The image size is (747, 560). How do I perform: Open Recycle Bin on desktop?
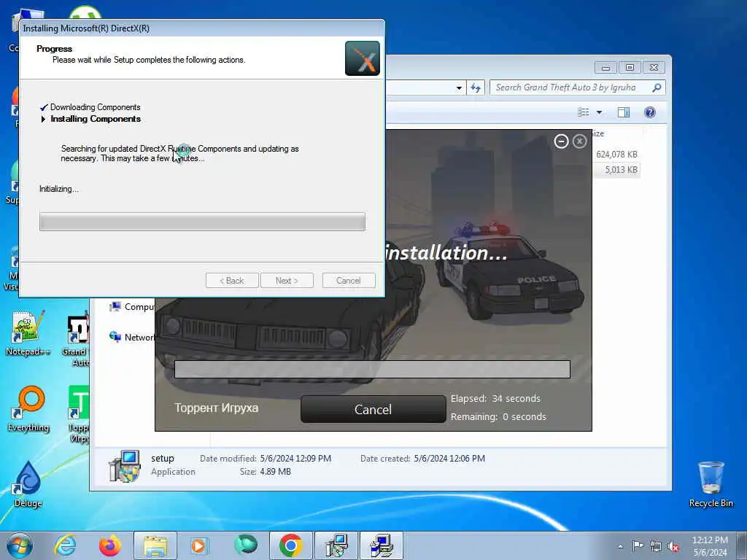pos(711,484)
